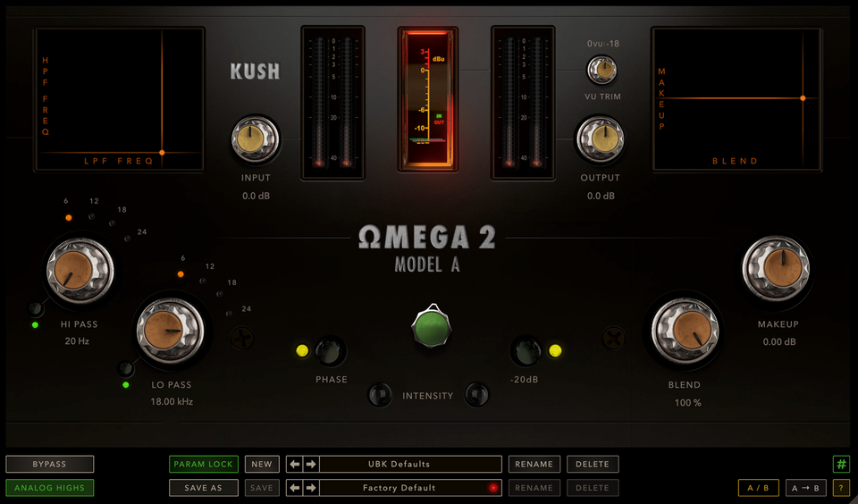Click Rename for the Factory Default preset
The height and width of the screenshot is (504, 858).
tap(534, 488)
